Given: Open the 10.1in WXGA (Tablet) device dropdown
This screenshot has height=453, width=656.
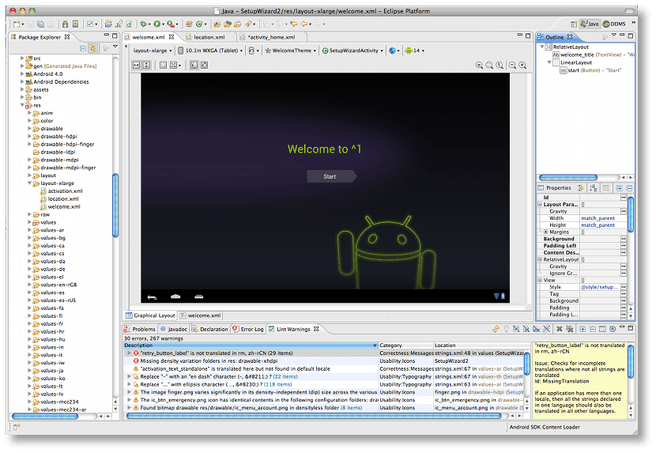Looking at the screenshot, I should (211, 51).
